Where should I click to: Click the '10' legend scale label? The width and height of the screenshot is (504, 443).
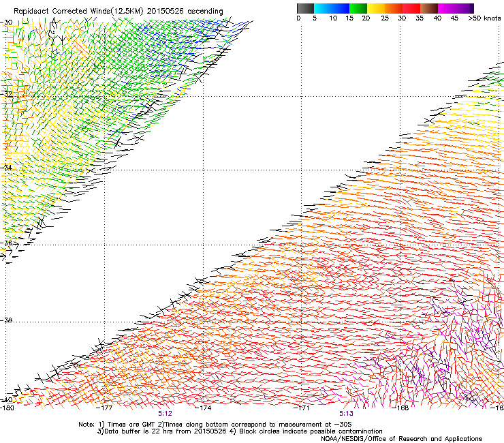333,18
